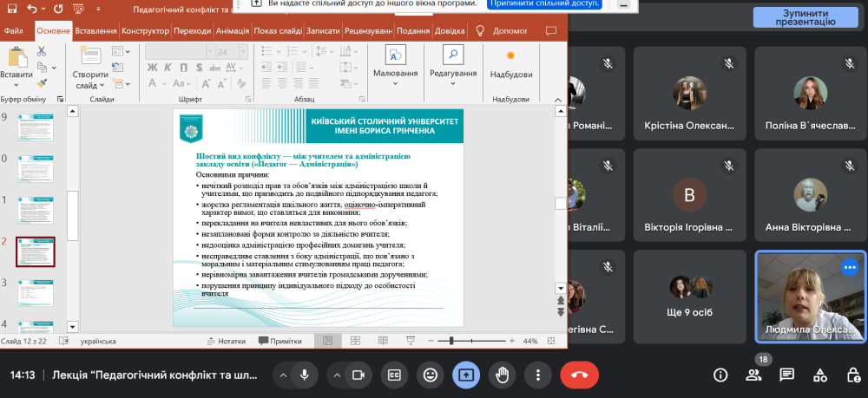This screenshot has width=868, height=398.
Task: Click the Нотатки button in status bar
Action: pyautogui.click(x=227, y=342)
